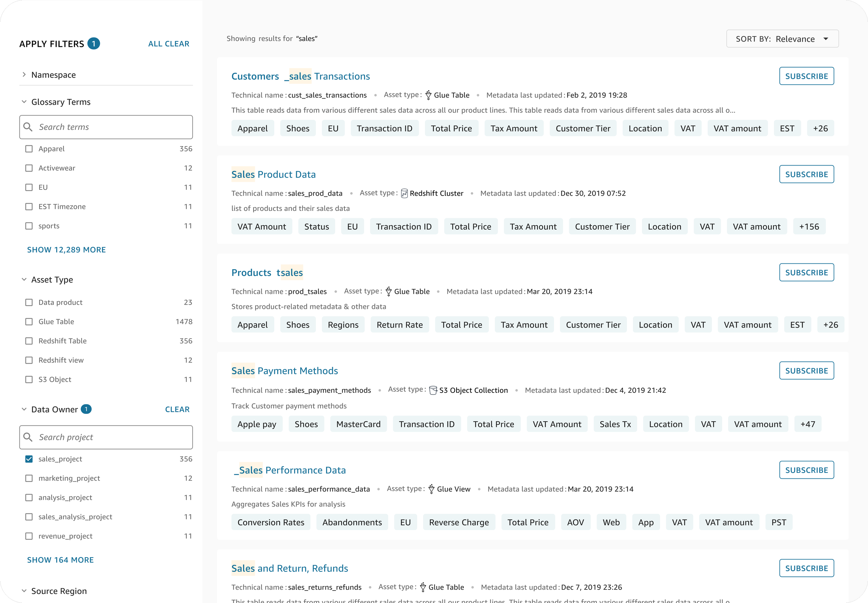The width and height of the screenshot is (868, 603).
Task: Check the Apparel glossary term checkbox
Action: point(29,149)
